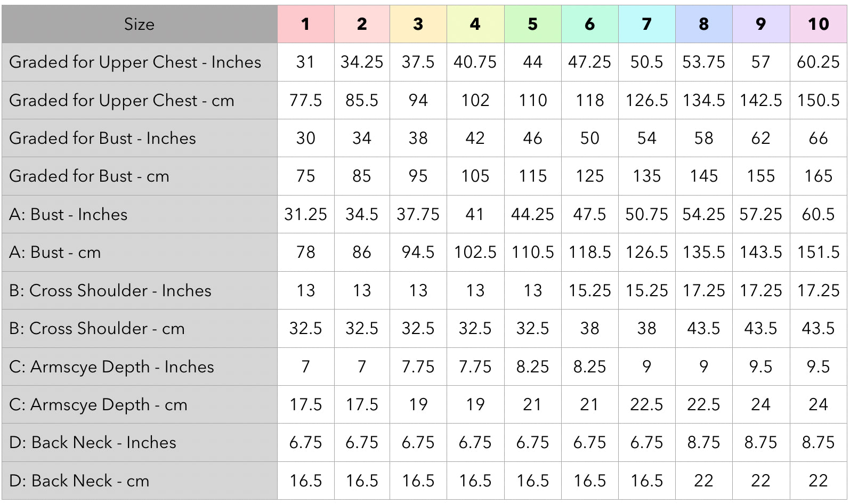
Task: Click the gray Size header cell
Action: tap(139, 24)
